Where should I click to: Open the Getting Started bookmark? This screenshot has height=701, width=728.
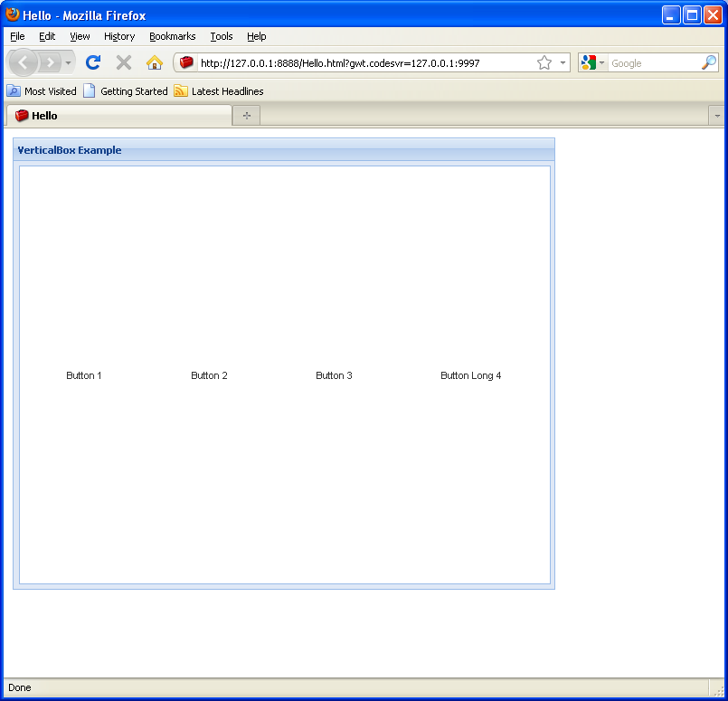(126, 91)
